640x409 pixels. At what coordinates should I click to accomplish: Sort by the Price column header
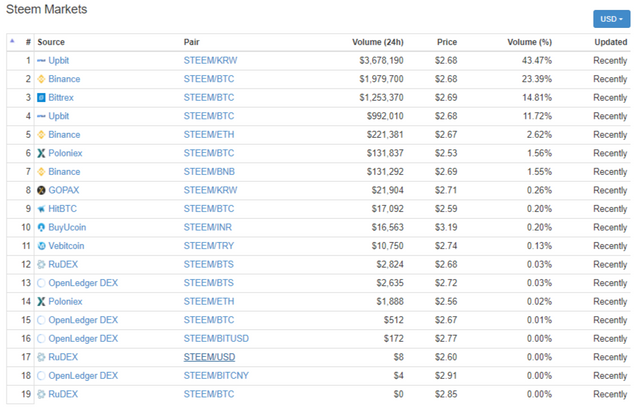point(447,42)
